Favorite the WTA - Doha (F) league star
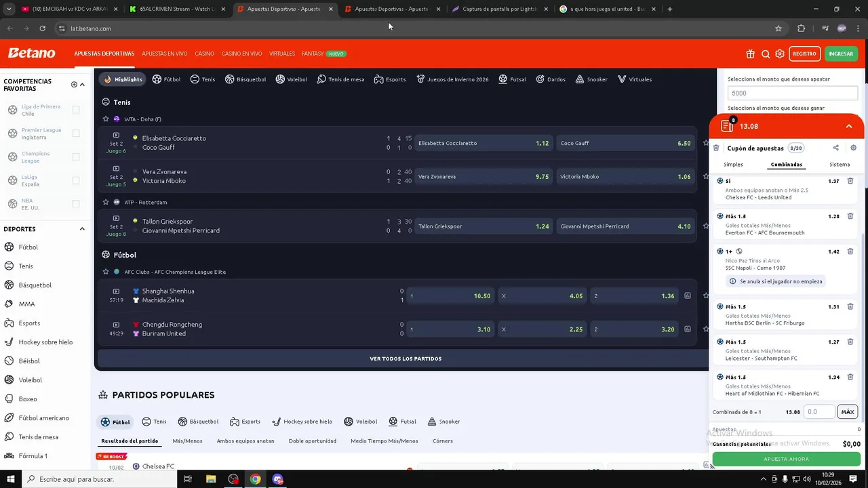Viewport: 868px width, 488px height. click(106, 119)
